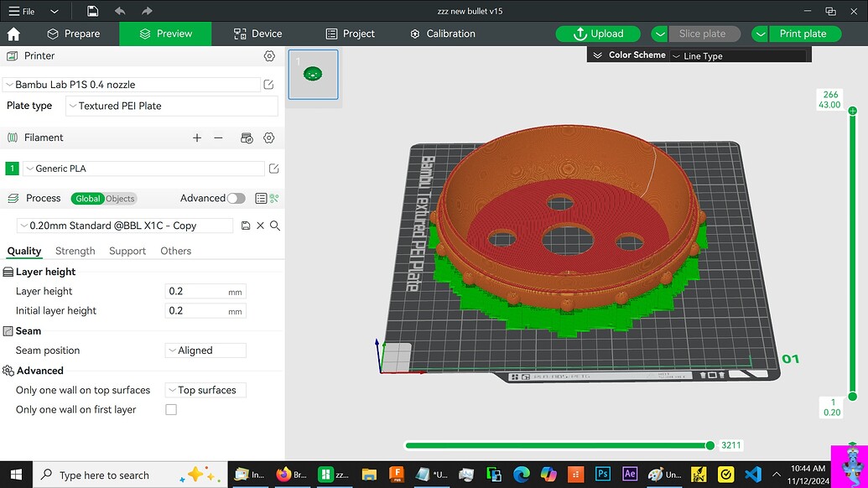868x488 pixels.
Task: Switch to the Prepare tab
Action: 74,34
